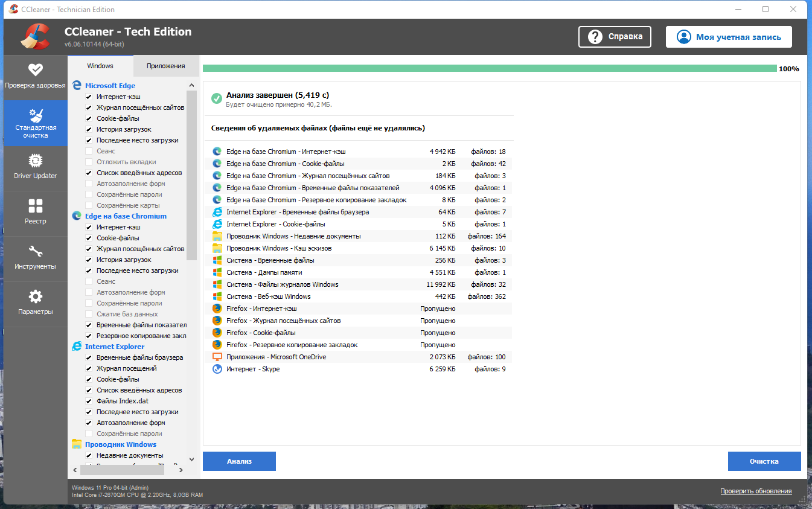Open Моя учетная запись

728,36
